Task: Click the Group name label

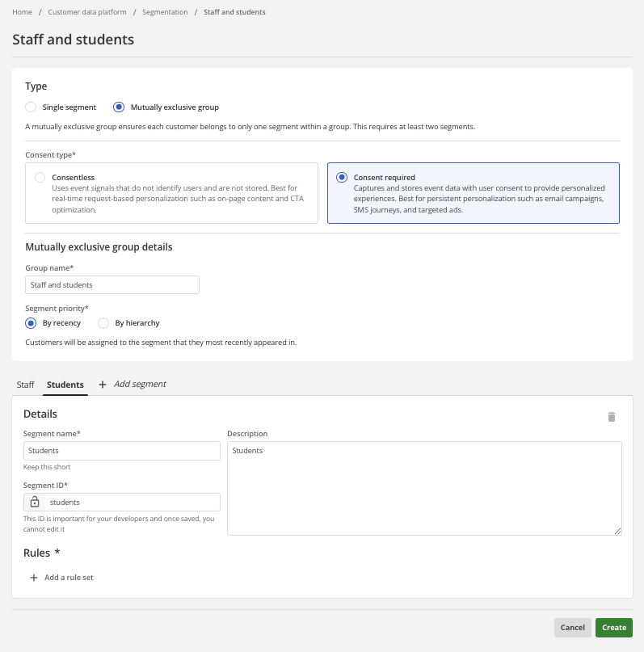Action: point(49,267)
